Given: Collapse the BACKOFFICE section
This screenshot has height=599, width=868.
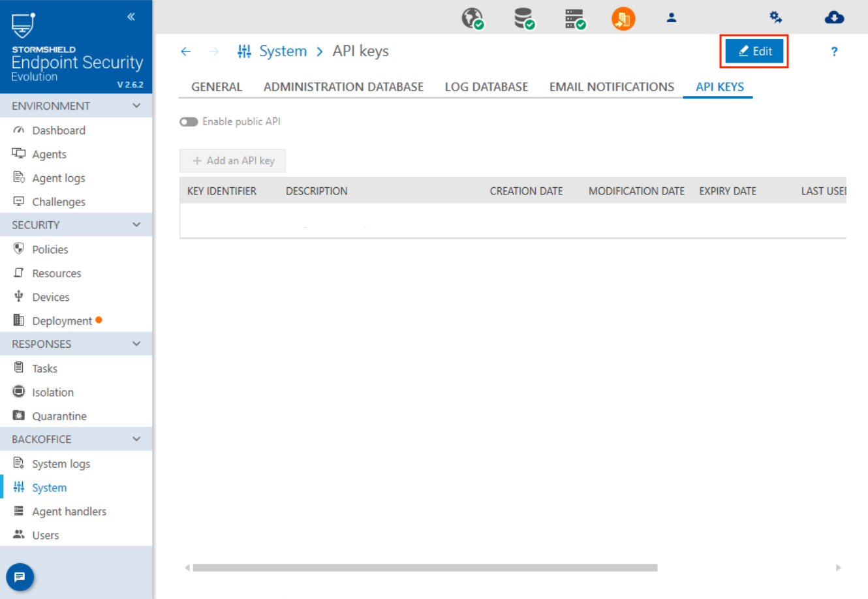Looking at the screenshot, I should (x=136, y=439).
